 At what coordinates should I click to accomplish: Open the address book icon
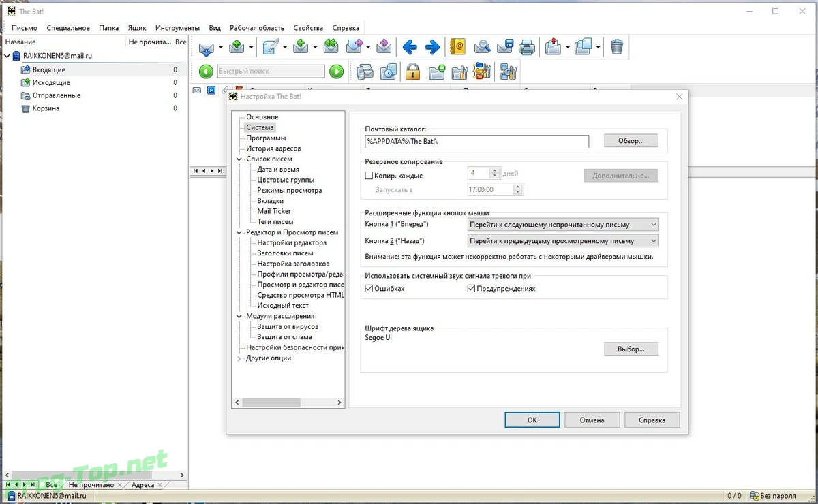458,47
